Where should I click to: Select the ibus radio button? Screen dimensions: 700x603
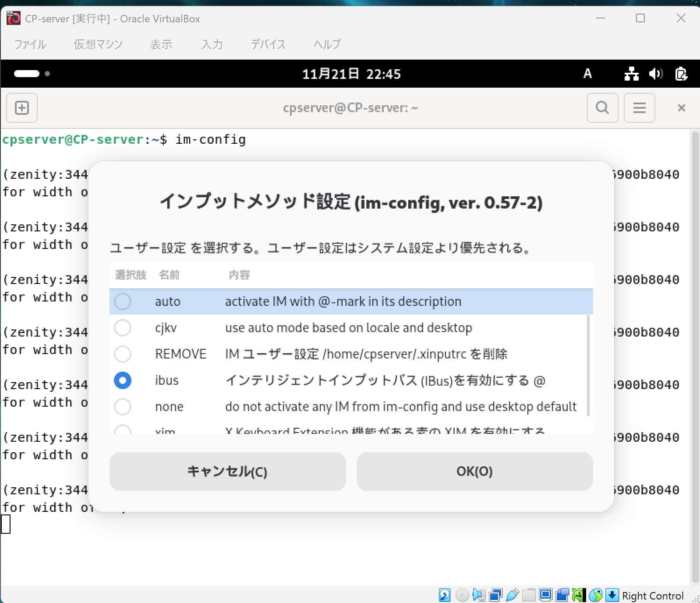tap(123, 380)
